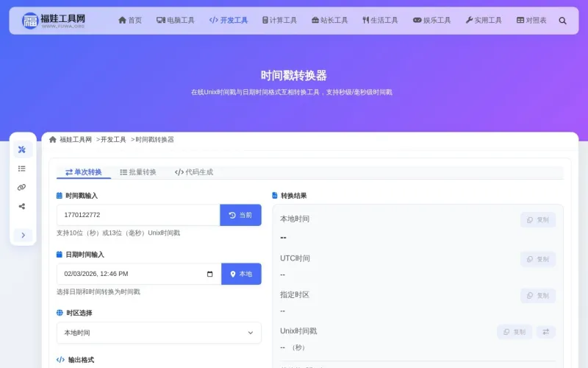The height and width of the screenshot is (368, 588).
Task: Copy the 指定时区 result
Action: 538,296
